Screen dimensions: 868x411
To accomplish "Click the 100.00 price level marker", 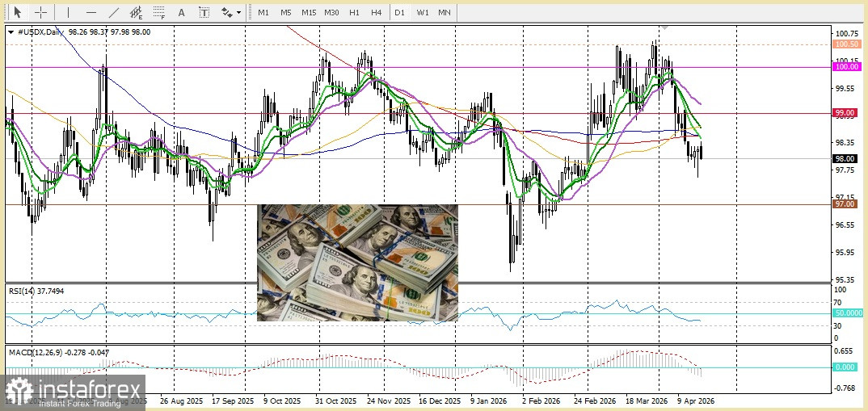I will pyautogui.click(x=845, y=68).
